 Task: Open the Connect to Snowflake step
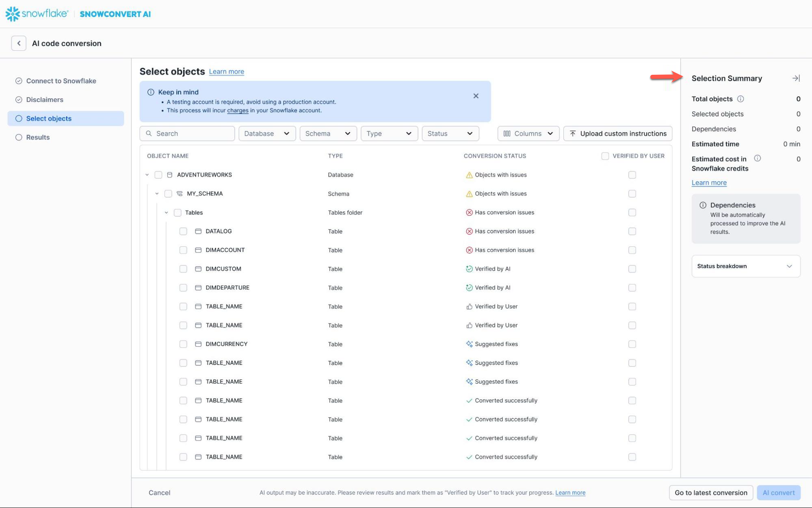pos(61,81)
